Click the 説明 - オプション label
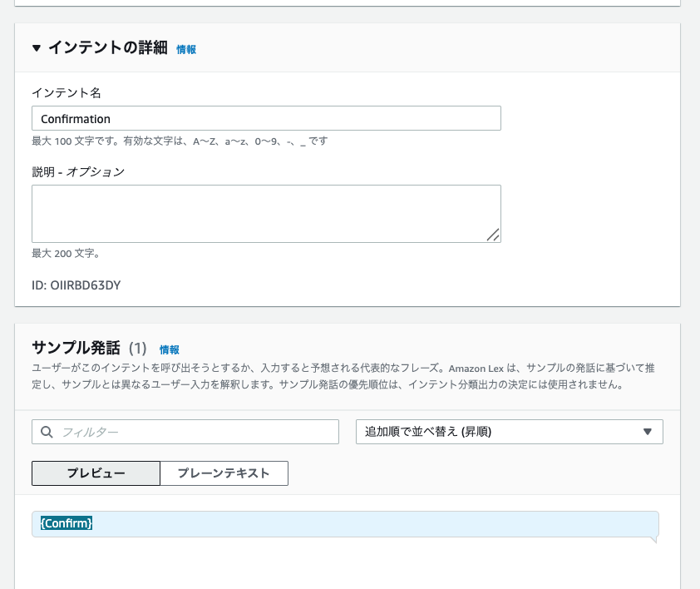This screenshot has height=589, width=700. click(78, 171)
